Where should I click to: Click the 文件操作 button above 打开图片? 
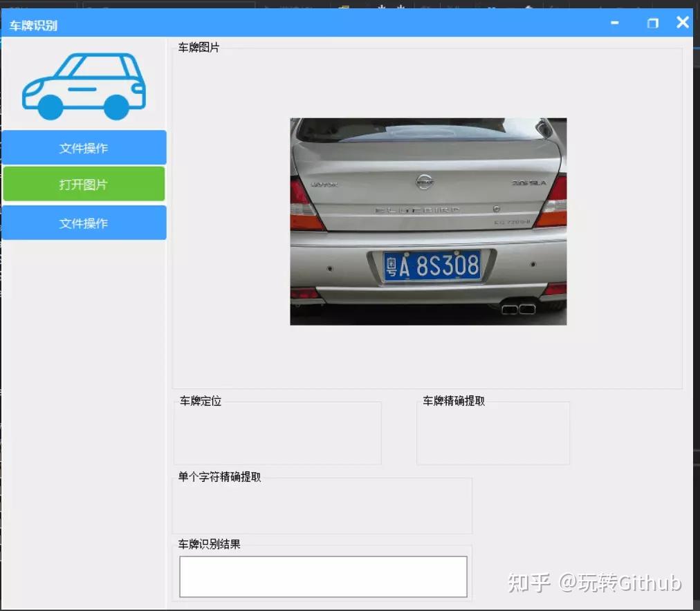pyautogui.click(x=84, y=147)
